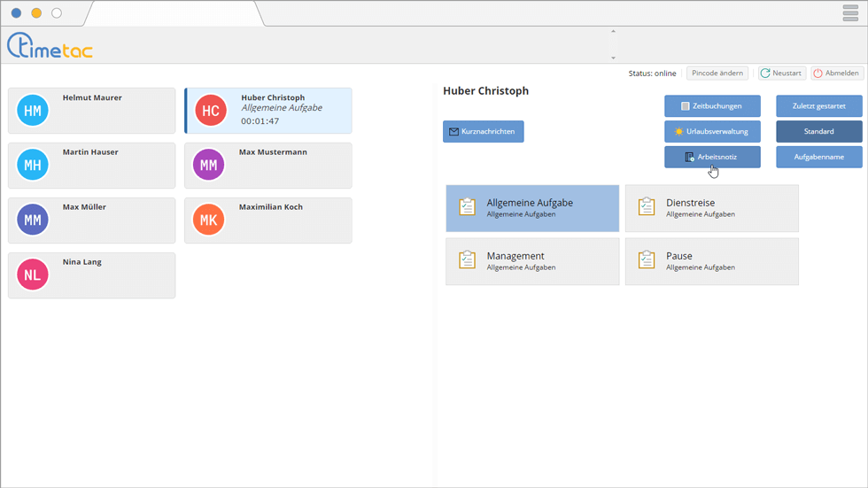Viewport: 868px width, 488px height.
Task: Open Kurznachrichten messages
Action: tap(483, 131)
